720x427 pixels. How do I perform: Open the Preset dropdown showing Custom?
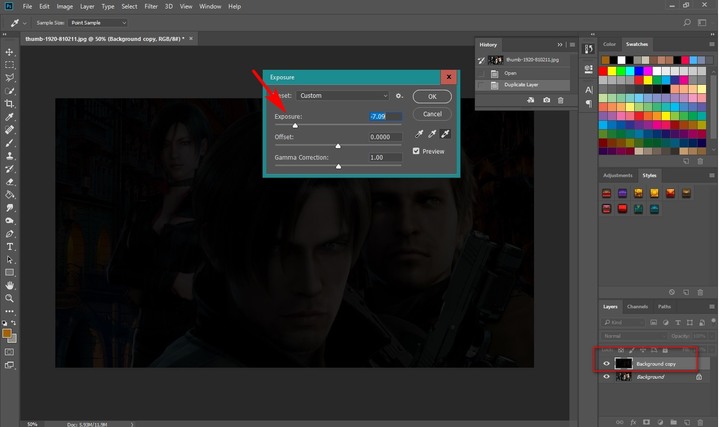pyautogui.click(x=343, y=96)
